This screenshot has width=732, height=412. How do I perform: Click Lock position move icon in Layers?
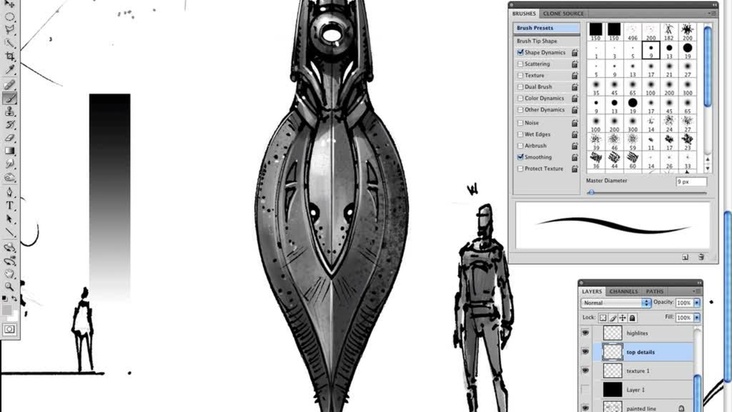point(622,318)
